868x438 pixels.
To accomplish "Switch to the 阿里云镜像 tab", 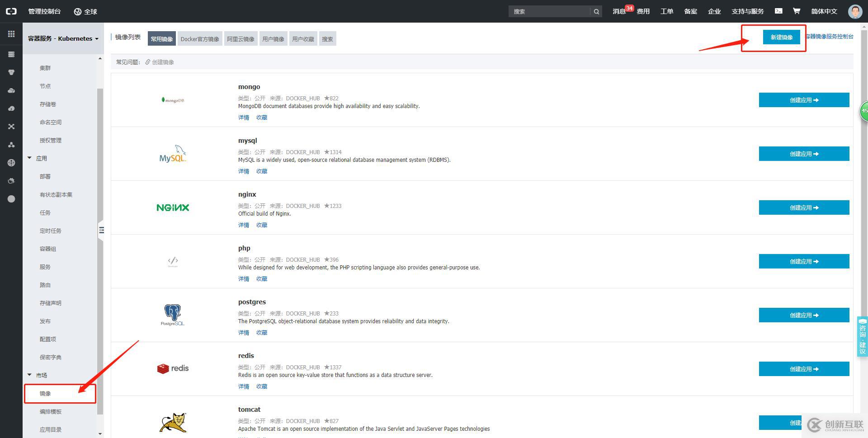I will point(241,39).
